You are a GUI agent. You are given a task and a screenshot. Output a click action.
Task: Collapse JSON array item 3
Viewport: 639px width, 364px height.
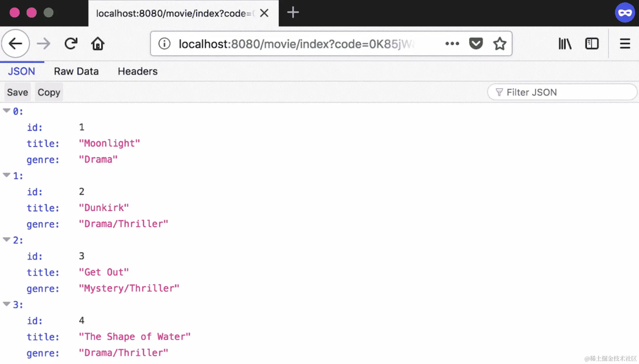(x=7, y=304)
